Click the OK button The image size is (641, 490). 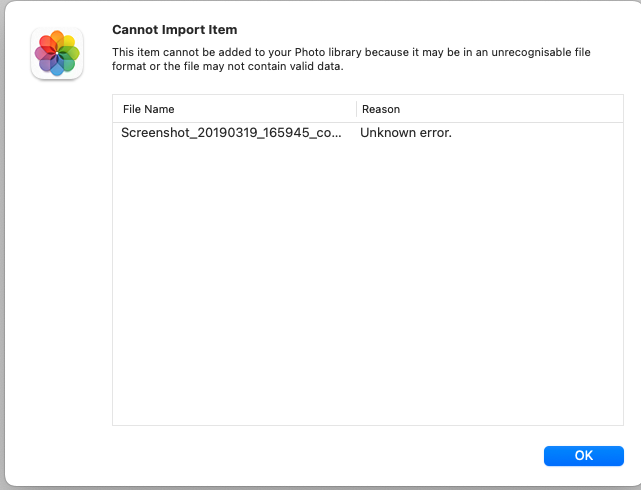coord(583,455)
